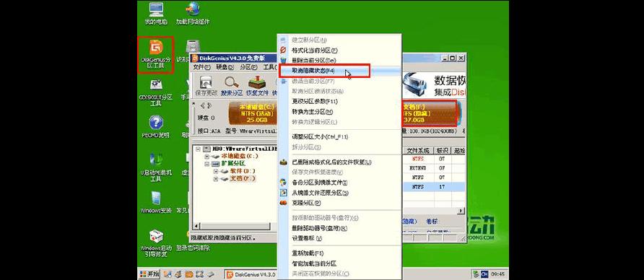This screenshot has width=644, height=280.
Task: Choose 调整分区大小(Ctrl_F11) menu entry
Action: click(339, 136)
